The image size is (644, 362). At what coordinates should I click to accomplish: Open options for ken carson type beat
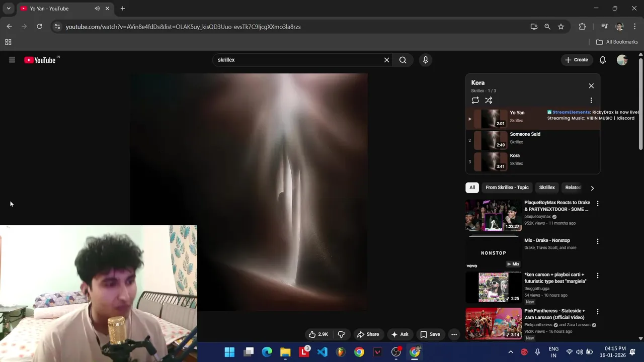pos(597,276)
